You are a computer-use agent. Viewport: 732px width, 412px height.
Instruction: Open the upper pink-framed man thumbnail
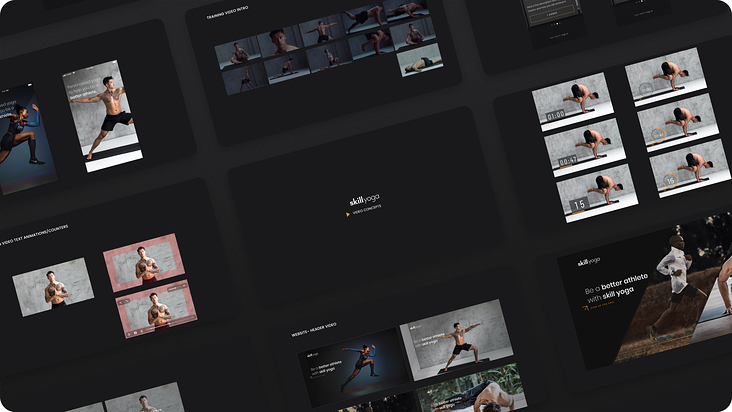pyautogui.click(x=144, y=263)
